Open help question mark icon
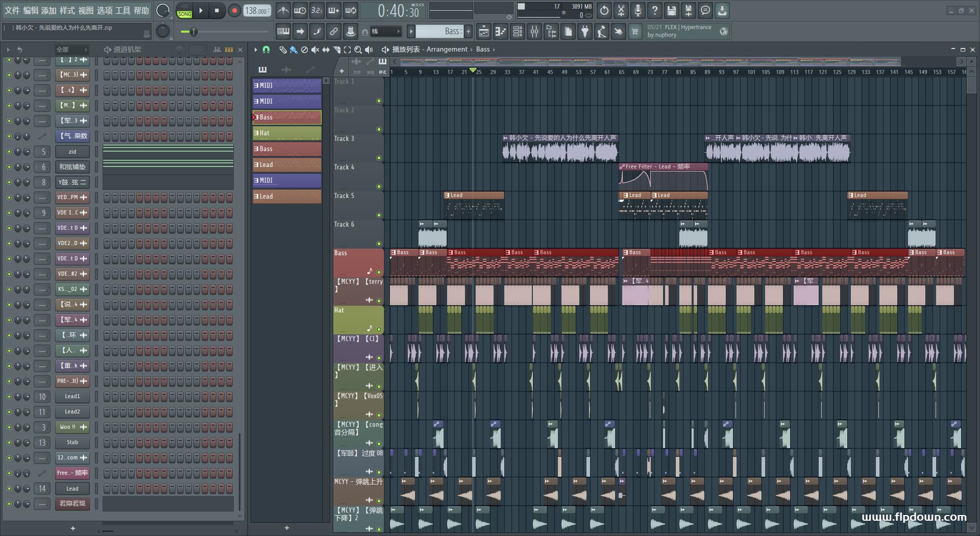980x536 pixels. click(655, 10)
